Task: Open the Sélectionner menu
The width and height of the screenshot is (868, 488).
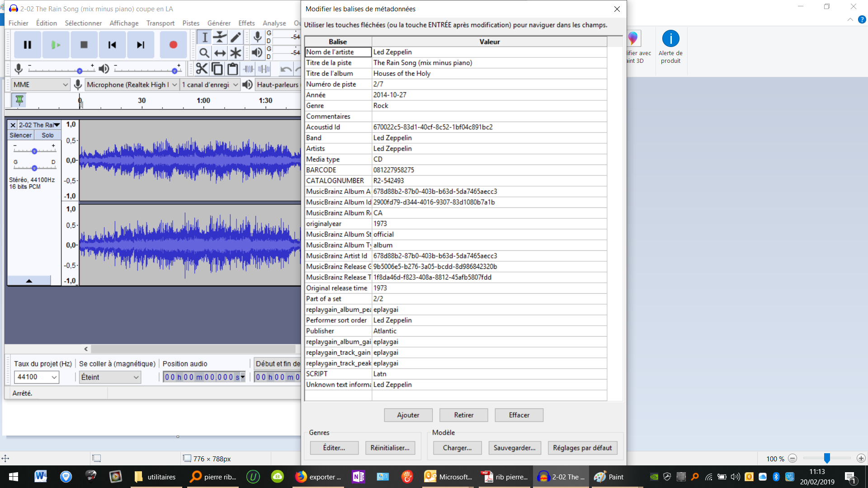Action: coord(83,23)
